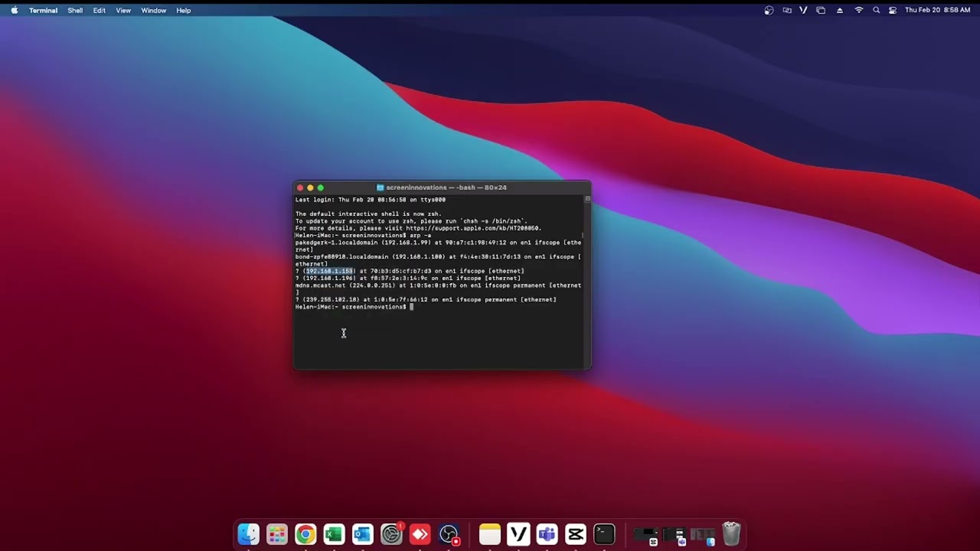
Task: Click the 'Last login' line in Terminal
Action: tap(371, 200)
